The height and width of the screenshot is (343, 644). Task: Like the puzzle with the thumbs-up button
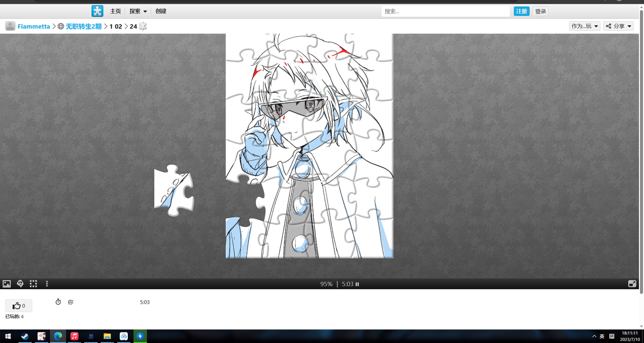pos(19,306)
